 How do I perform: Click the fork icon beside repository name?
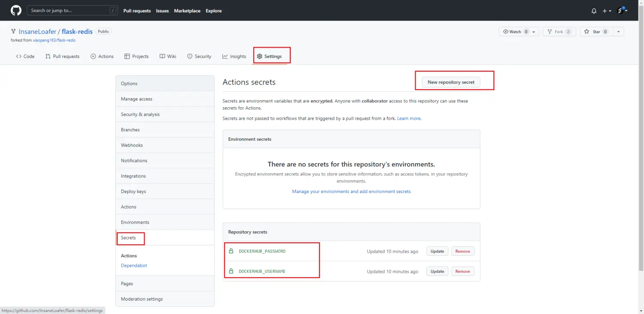click(13, 32)
